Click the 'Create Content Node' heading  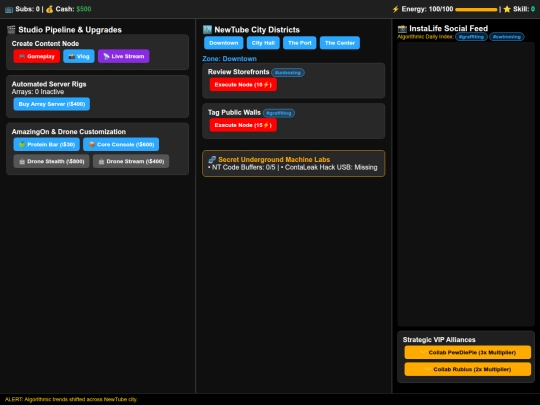point(45,44)
